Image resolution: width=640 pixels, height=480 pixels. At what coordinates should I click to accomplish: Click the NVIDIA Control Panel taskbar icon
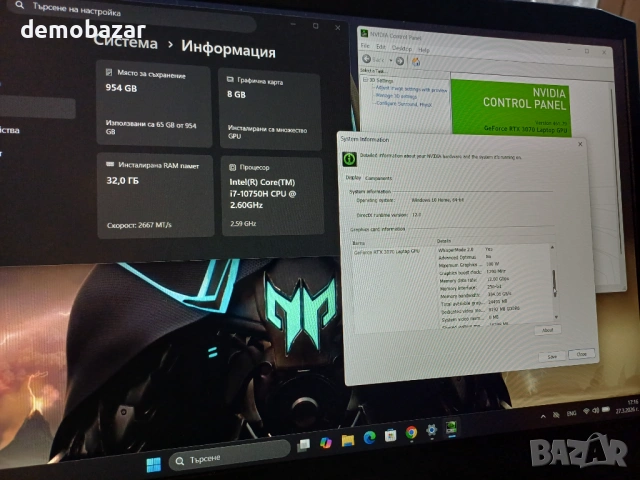[451, 427]
